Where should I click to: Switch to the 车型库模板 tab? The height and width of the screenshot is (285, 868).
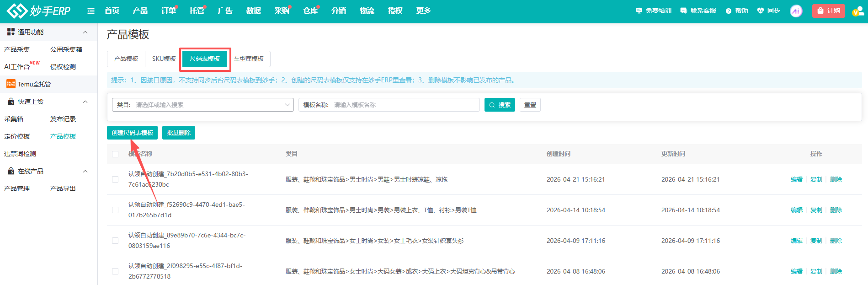249,59
